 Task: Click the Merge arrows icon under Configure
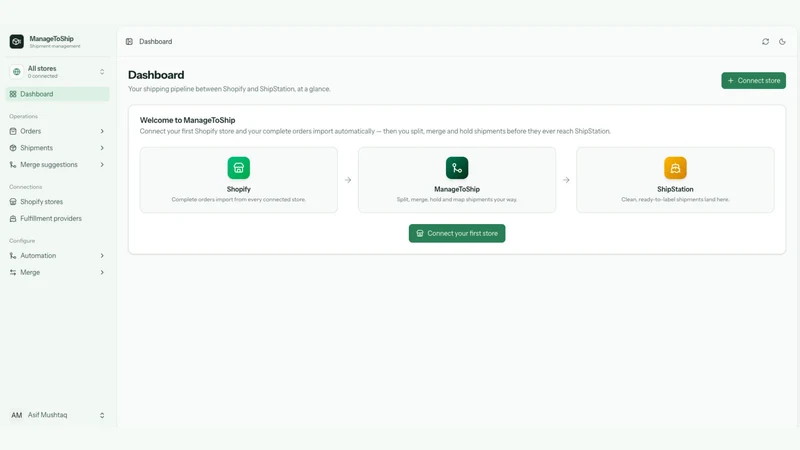(x=13, y=272)
